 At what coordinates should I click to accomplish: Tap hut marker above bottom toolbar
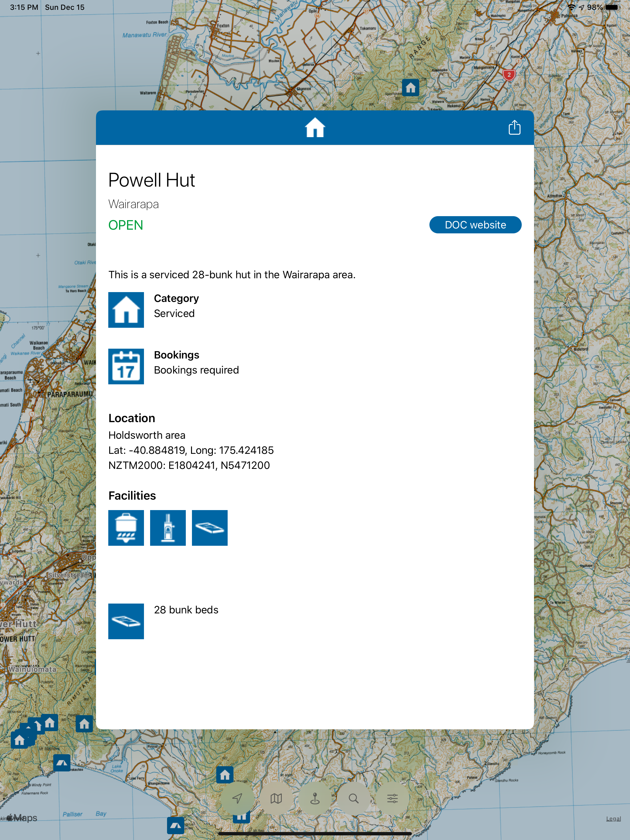click(225, 775)
